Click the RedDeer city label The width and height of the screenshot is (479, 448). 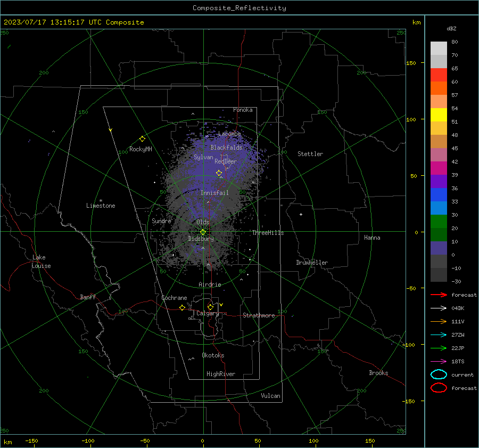226,161
